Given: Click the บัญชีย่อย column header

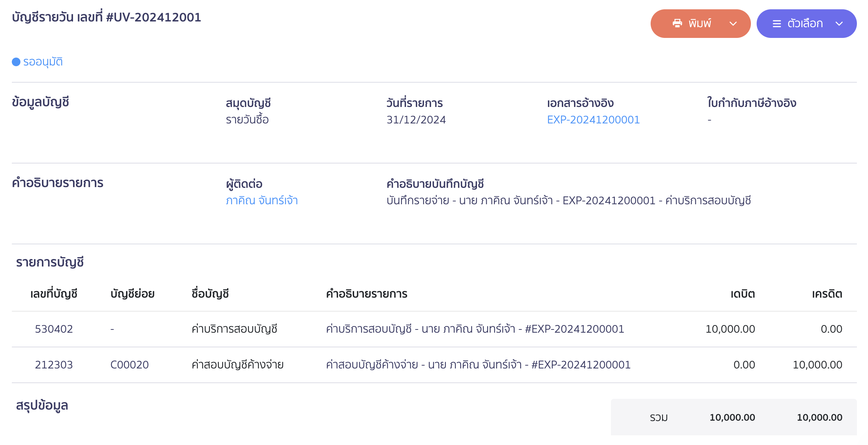Looking at the screenshot, I should (132, 294).
